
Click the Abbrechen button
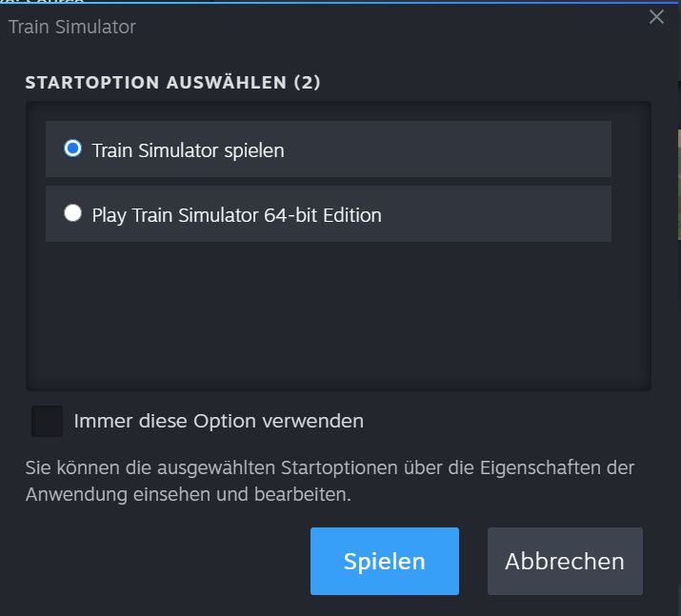point(565,561)
